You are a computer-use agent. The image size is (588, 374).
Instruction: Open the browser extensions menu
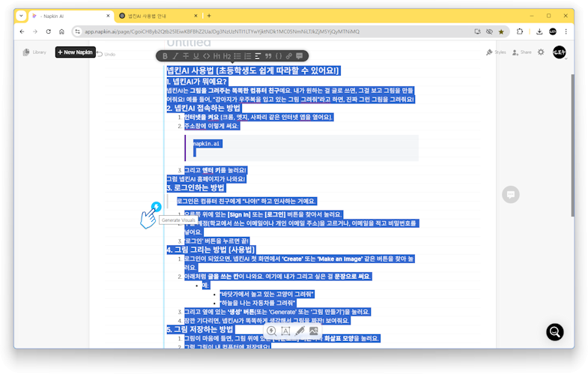point(520,31)
